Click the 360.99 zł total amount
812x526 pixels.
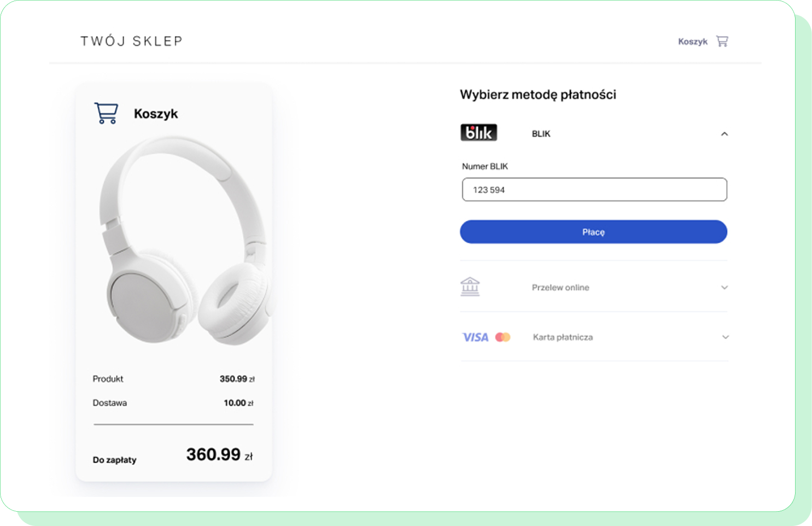coord(219,454)
